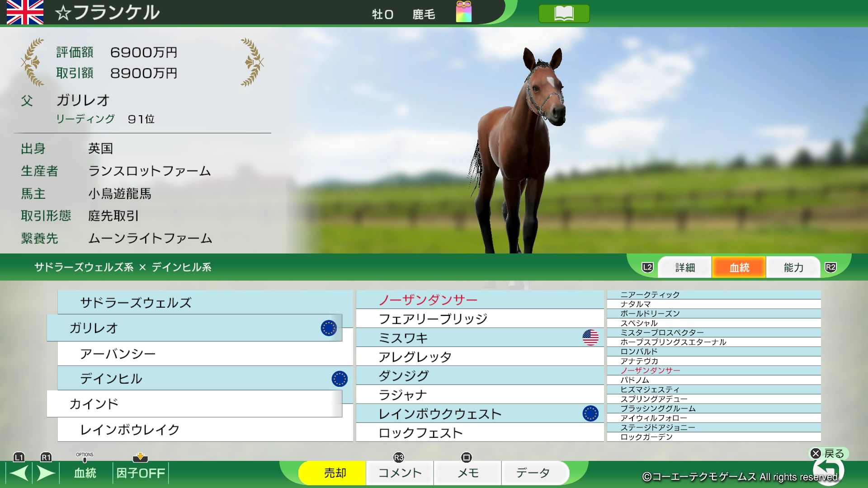Select ホープスプリングスエターナル in fourth generation
Viewport: 868px width, 488px height.
click(714, 342)
